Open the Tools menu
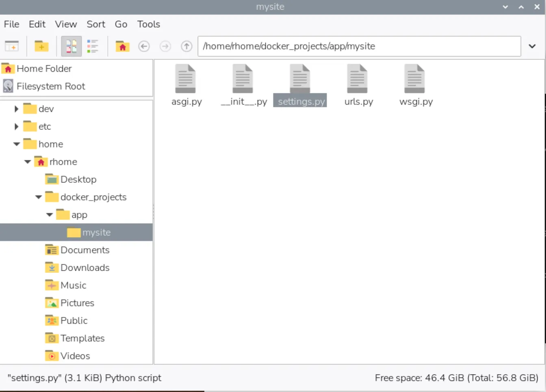 pyautogui.click(x=149, y=24)
